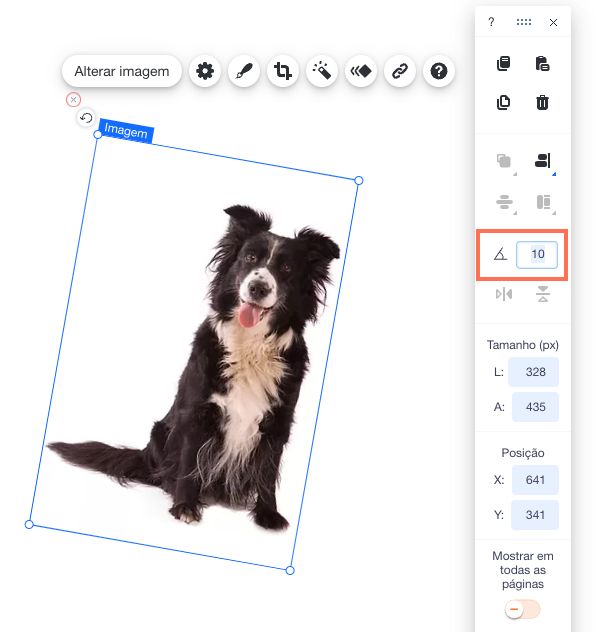Open help question mark in image toolbar

439,71
